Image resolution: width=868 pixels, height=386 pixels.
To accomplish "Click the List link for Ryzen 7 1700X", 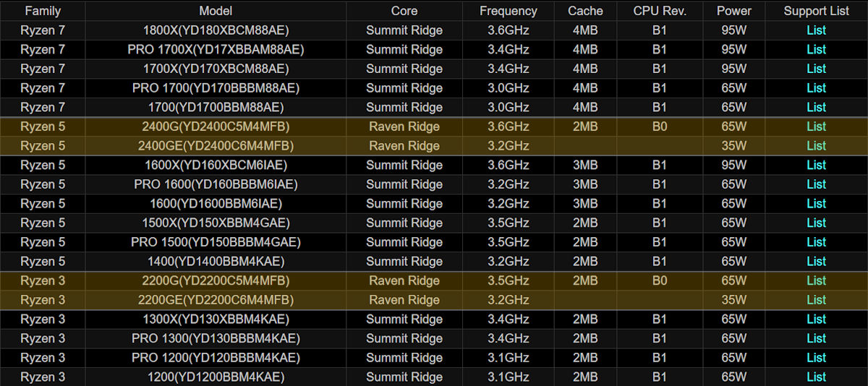I will [x=816, y=69].
